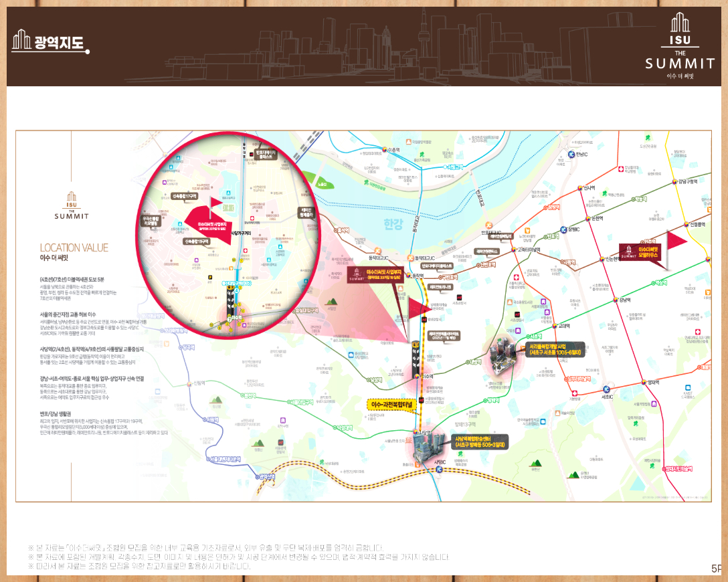Click the 사통팔달 교통중심지 heading
The height and width of the screenshot is (582, 728).
point(92,349)
